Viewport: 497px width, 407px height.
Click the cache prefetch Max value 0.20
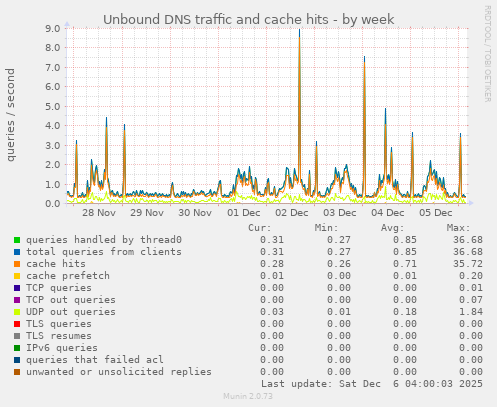click(471, 276)
